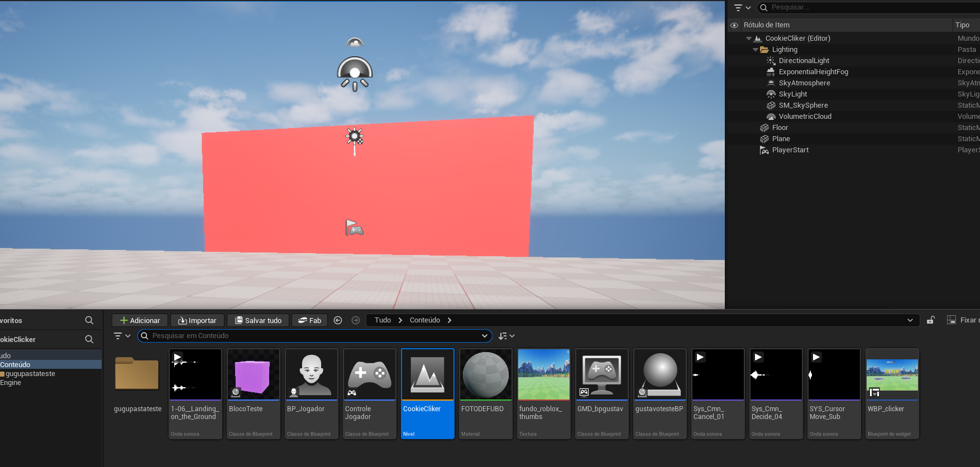
Task: Open the Fab marketplace button
Action: click(309, 320)
